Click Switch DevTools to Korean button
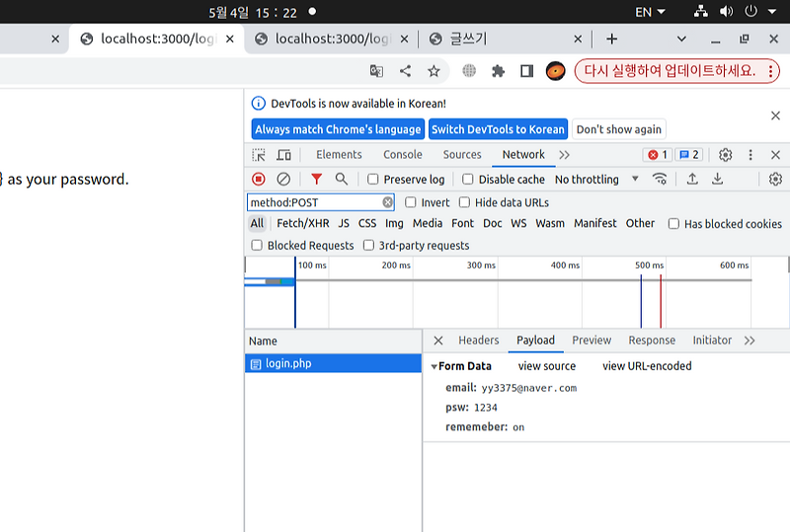Image resolution: width=790 pixels, height=532 pixels. click(x=499, y=129)
